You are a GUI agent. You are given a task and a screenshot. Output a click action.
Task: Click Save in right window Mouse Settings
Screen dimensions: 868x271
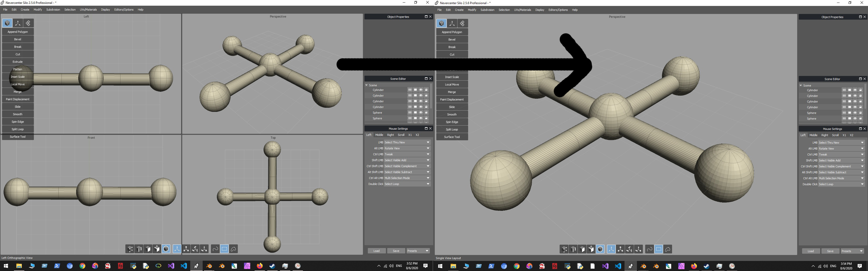point(830,251)
